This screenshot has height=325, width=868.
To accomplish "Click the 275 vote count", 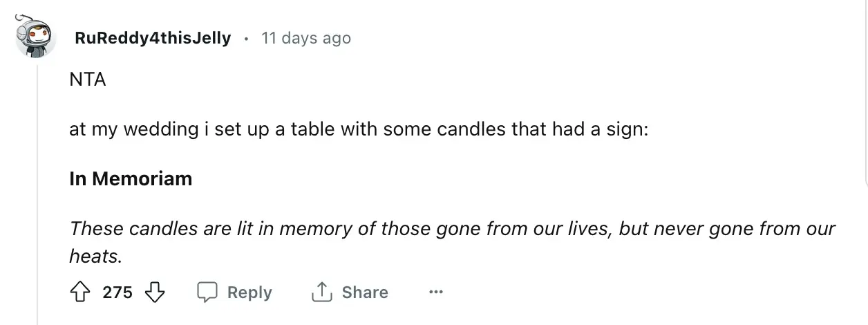I will (117, 292).
